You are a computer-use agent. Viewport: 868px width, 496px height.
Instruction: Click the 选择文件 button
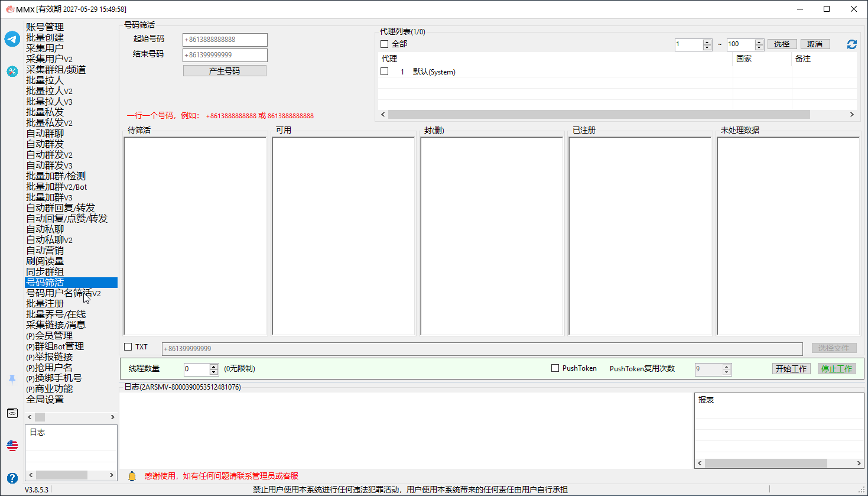pyautogui.click(x=834, y=348)
